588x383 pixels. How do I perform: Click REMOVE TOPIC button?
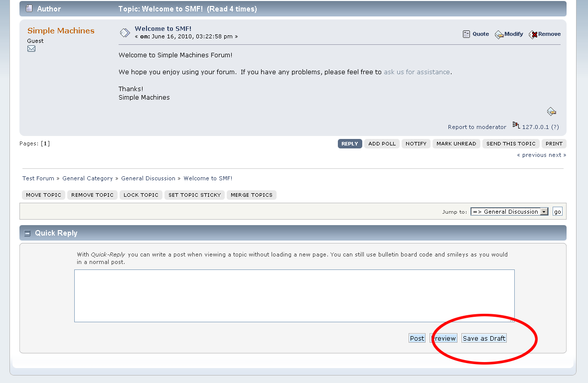pyautogui.click(x=92, y=195)
